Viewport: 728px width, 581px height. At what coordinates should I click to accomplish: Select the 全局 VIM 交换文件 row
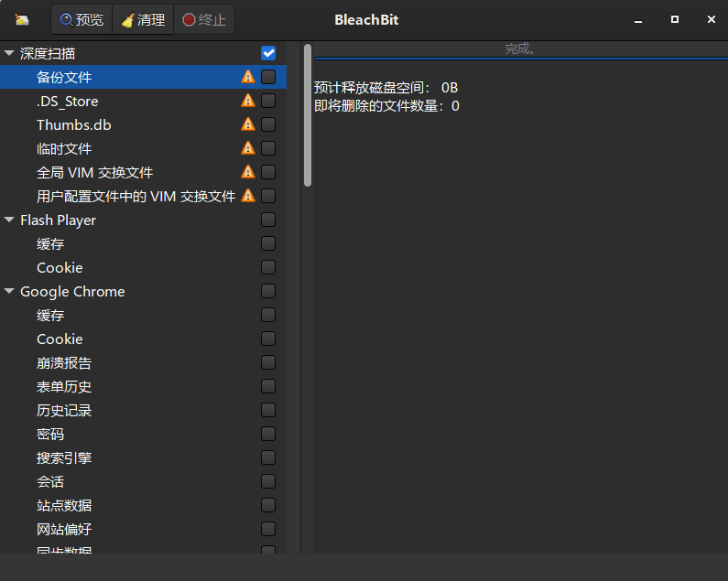(143, 172)
